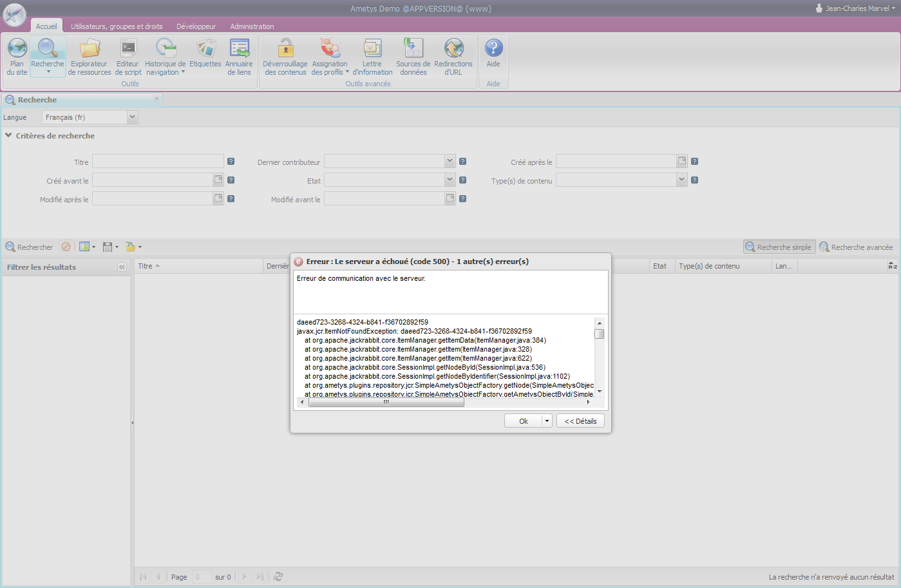
Task: Open the Aide help icon
Action: [x=493, y=53]
